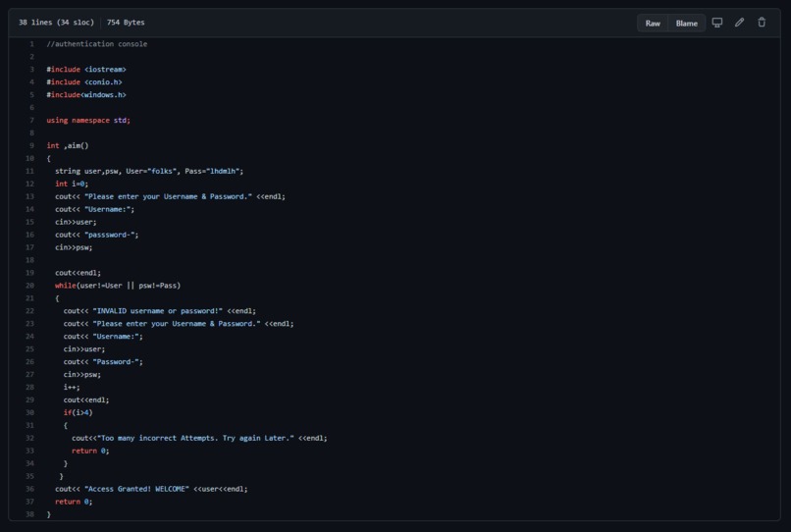Open the Blame view
The height and width of the screenshot is (532, 791).
(687, 24)
